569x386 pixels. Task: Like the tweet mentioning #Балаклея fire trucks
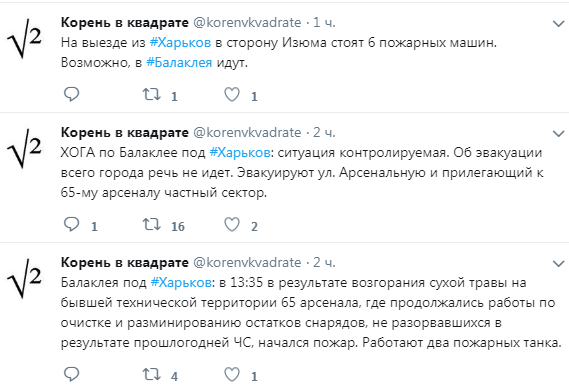tap(232, 94)
